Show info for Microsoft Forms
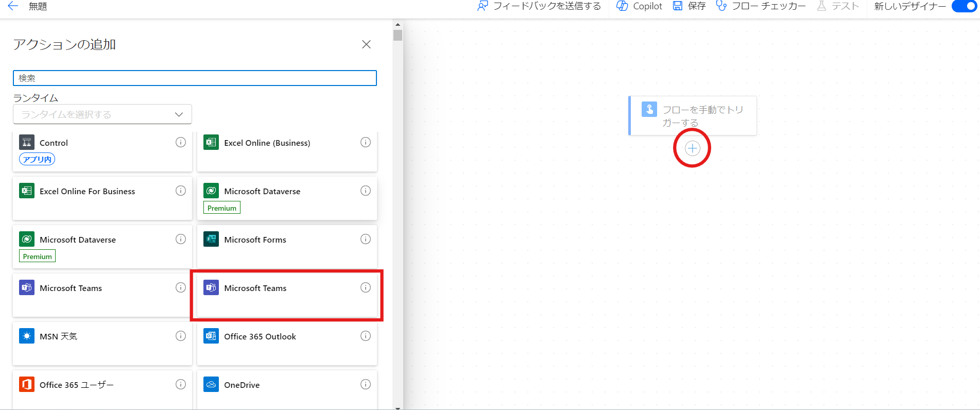The image size is (980, 410). 366,239
